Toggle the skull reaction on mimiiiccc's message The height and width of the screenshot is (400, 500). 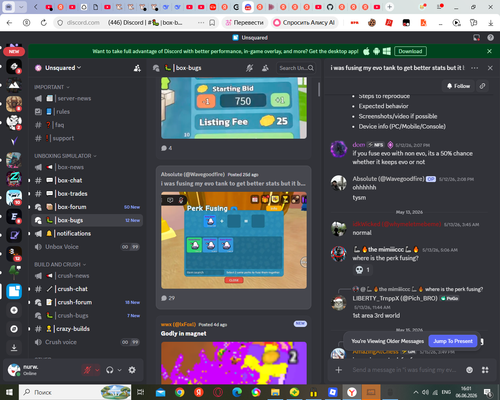[363, 270]
